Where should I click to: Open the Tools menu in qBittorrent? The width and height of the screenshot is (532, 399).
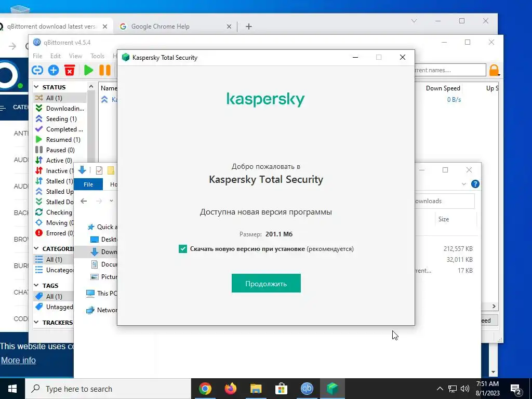click(97, 56)
